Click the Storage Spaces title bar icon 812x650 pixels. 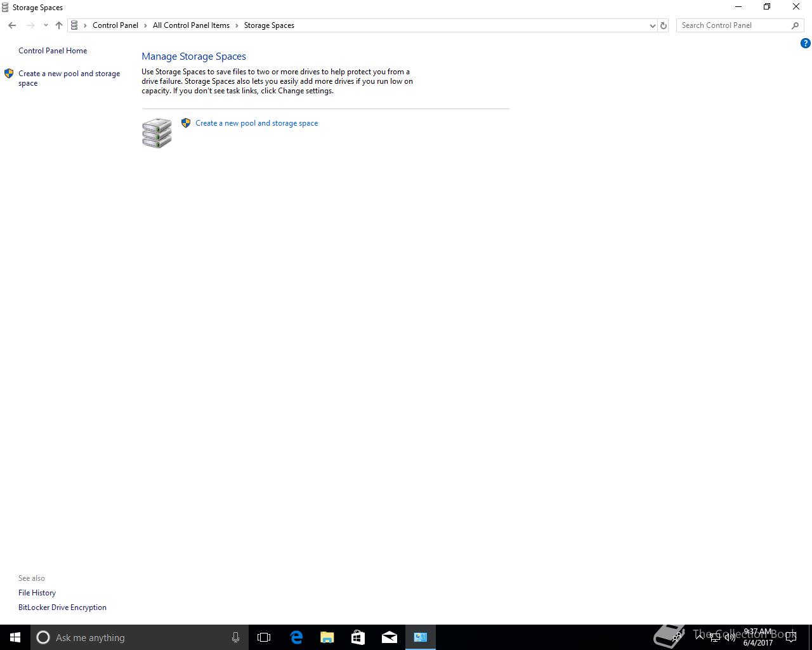pyautogui.click(x=5, y=8)
